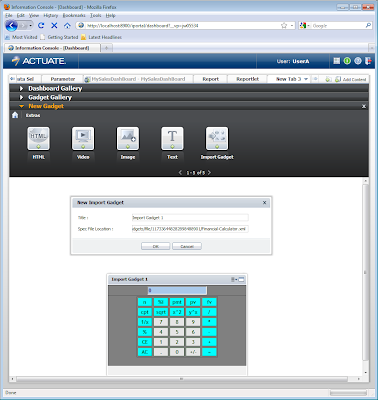Viewport: 378px width, 400px height.
Task: Click the Spec File Location field
Action: point(190,229)
